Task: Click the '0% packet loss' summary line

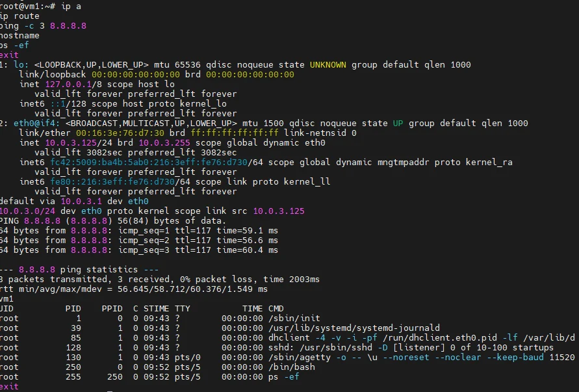Action: click(159, 280)
